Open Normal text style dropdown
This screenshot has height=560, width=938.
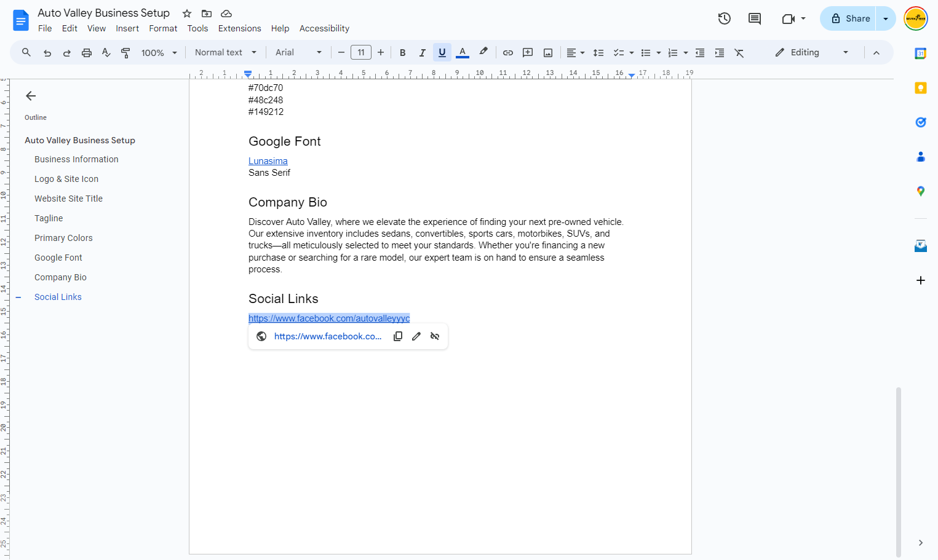point(226,53)
